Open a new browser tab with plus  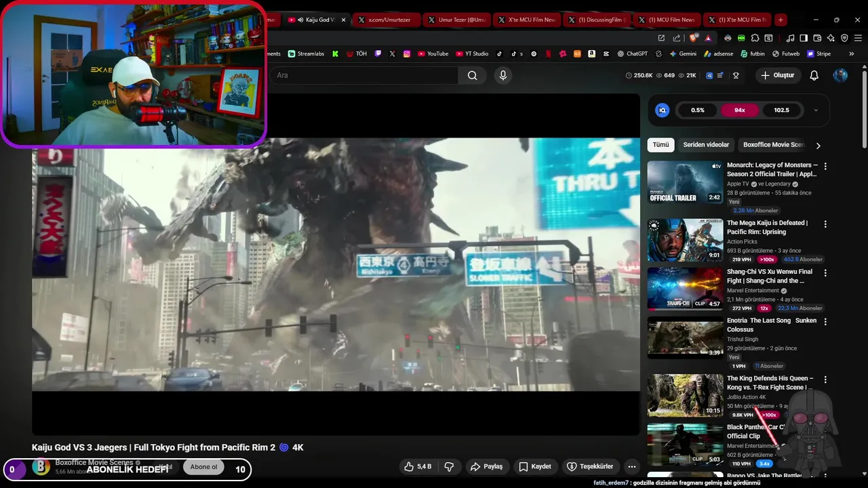pos(781,20)
